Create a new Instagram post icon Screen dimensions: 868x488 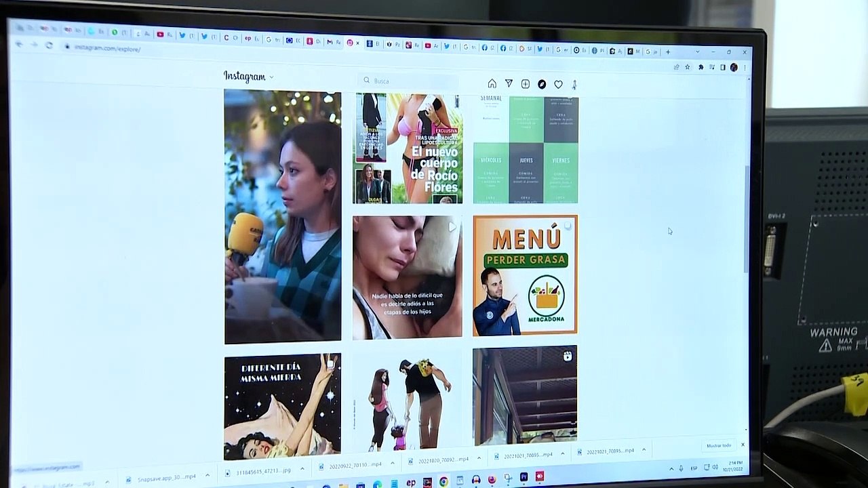(526, 84)
